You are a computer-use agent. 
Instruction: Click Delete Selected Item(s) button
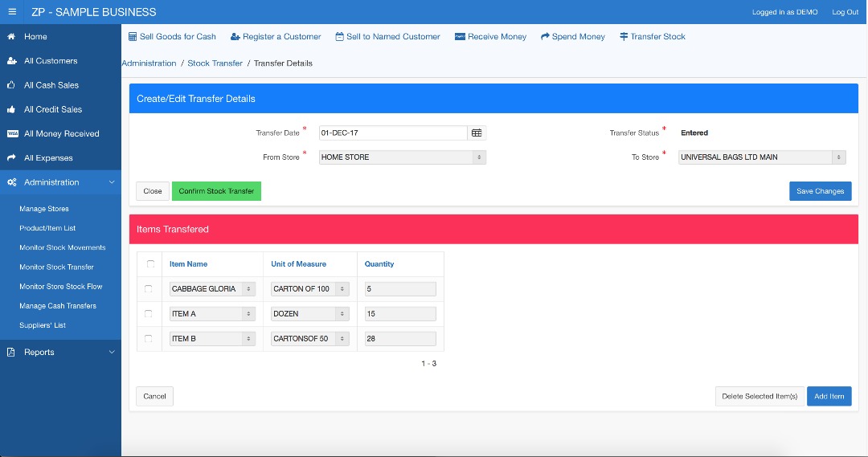[x=759, y=396]
